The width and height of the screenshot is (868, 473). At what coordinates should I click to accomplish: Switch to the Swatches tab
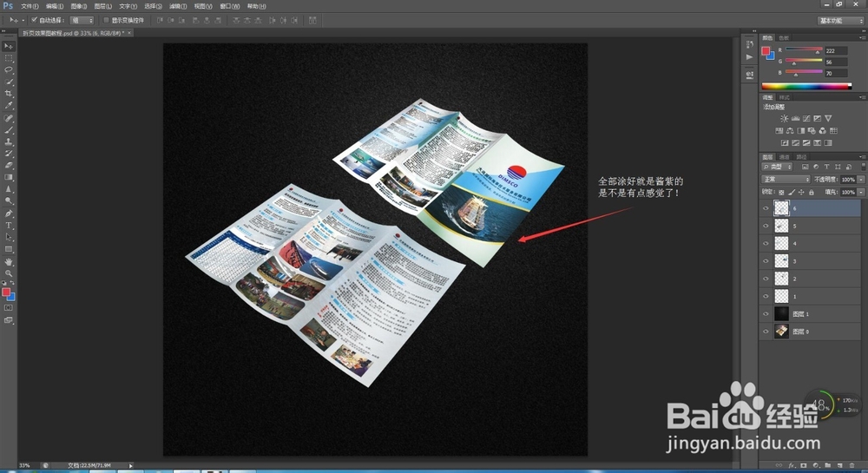click(x=784, y=38)
